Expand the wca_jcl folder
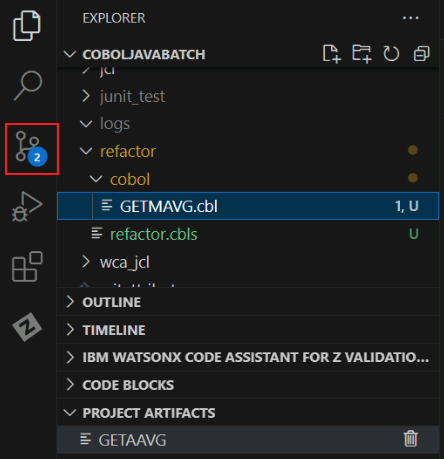This screenshot has width=444, height=459. click(86, 262)
